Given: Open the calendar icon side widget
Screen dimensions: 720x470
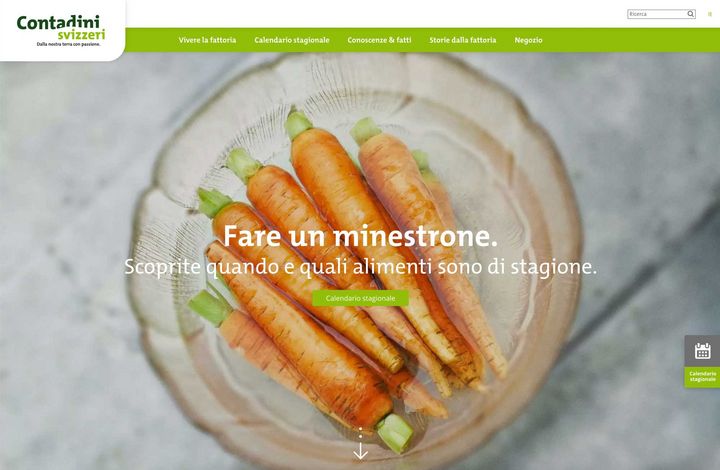Looking at the screenshot, I should pos(702,351).
